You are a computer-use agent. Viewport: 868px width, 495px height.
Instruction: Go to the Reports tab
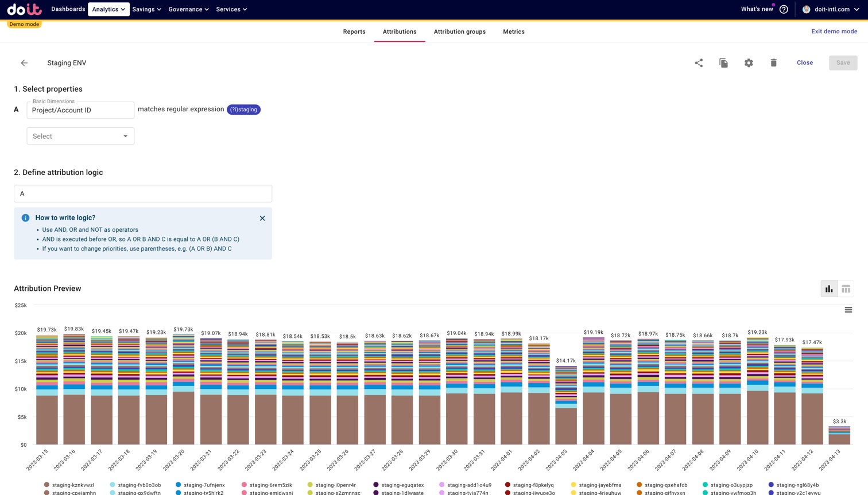[354, 32]
